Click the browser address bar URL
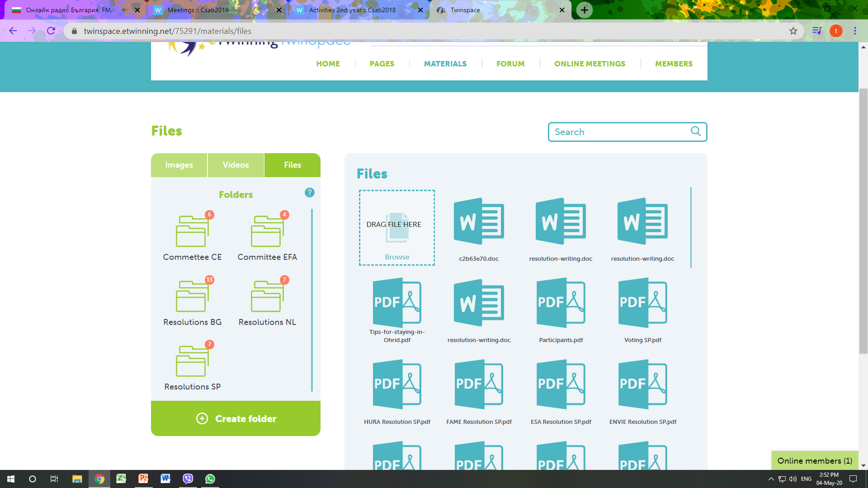The height and width of the screenshot is (488, 868). click(168, 31)
